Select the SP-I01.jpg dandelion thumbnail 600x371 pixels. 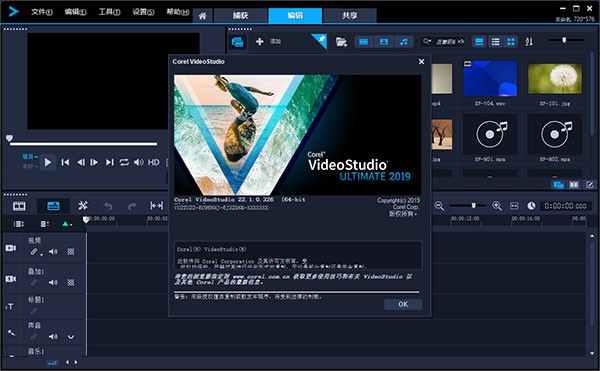tap(555, 78)
